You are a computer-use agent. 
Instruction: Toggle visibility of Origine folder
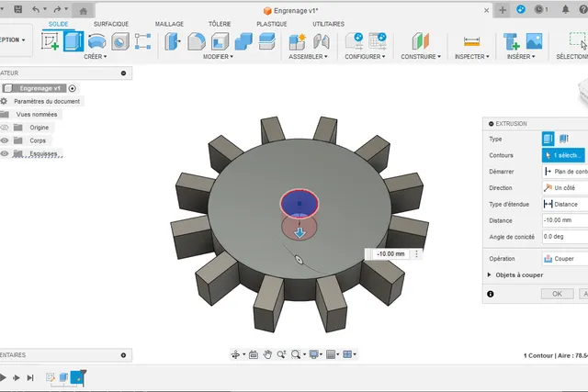coord(4,128)
